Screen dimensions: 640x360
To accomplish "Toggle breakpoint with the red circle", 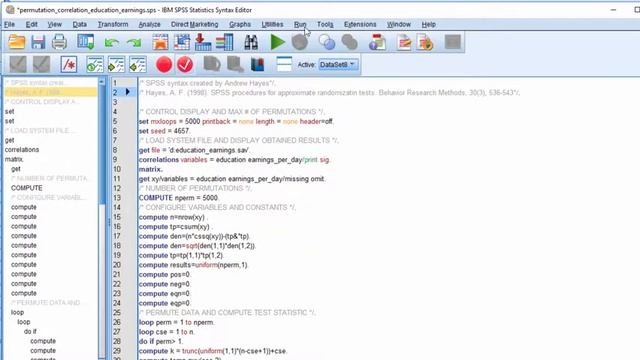I will tap(164, 64).
